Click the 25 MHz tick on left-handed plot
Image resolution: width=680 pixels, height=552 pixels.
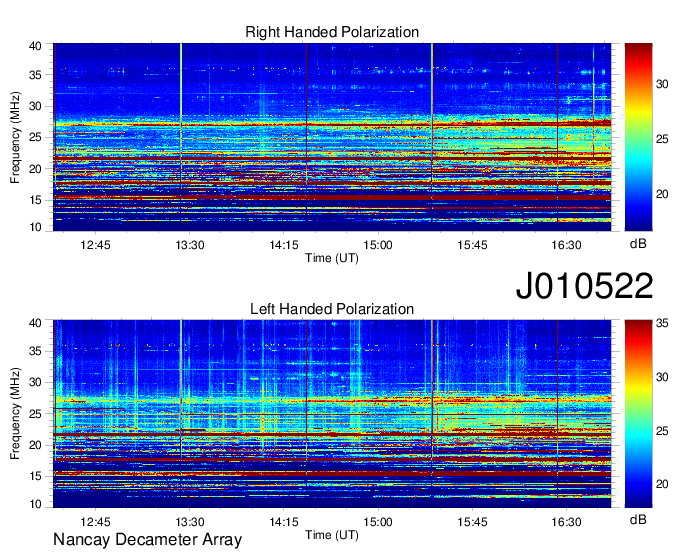pyautogui.click(x=35, y=414)
